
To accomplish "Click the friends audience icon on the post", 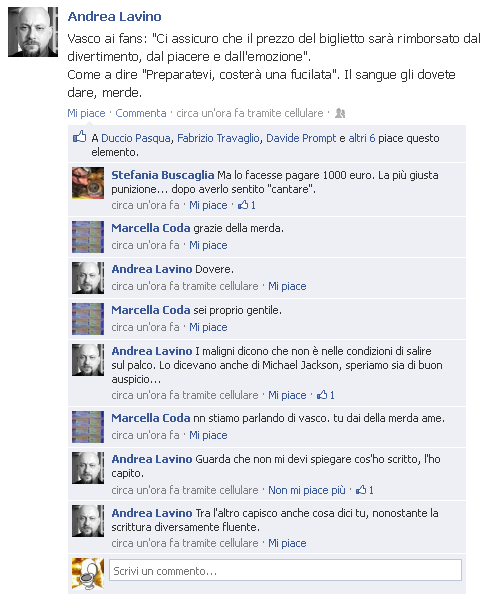I will click(x=340, y=113).
